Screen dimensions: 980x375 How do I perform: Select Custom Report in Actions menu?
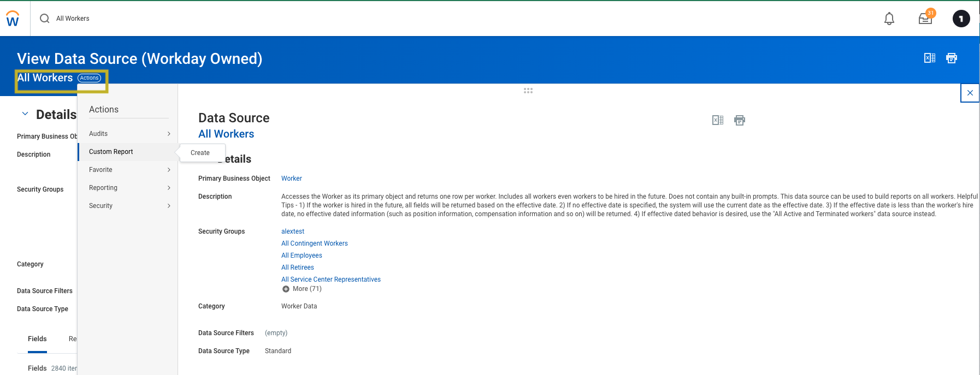(111, 152)
